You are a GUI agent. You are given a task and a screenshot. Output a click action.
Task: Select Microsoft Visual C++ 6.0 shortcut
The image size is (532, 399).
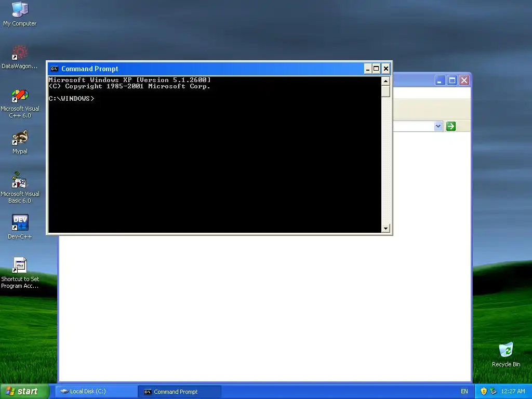tap(20, 103)
